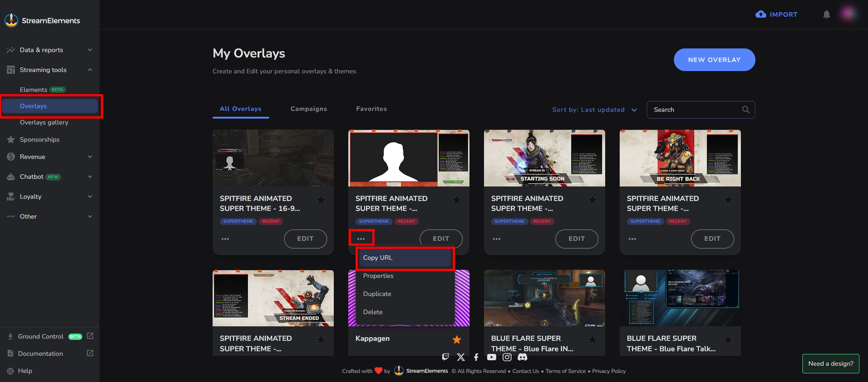
Task: Open more options on Be Right Back card
Action: [x=632, y=239]
